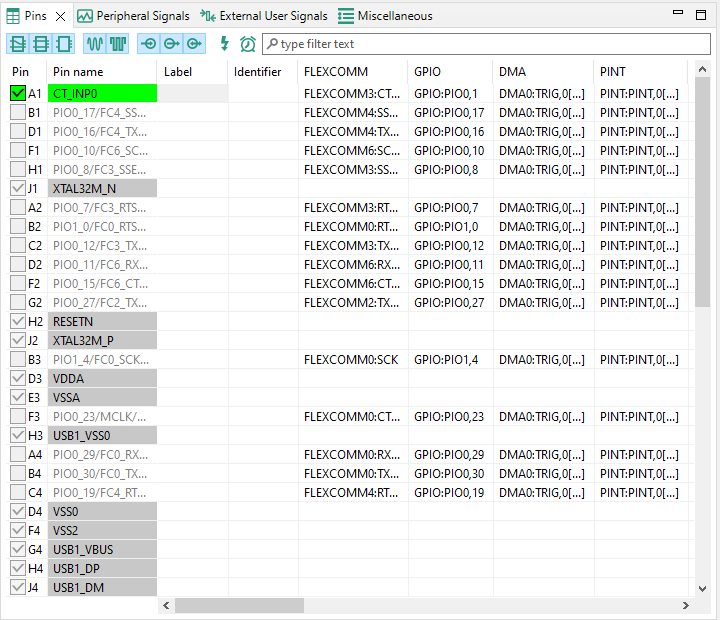
Task: Click the GPIO:PIO0,8 cell
Action: tap(451, 169)
